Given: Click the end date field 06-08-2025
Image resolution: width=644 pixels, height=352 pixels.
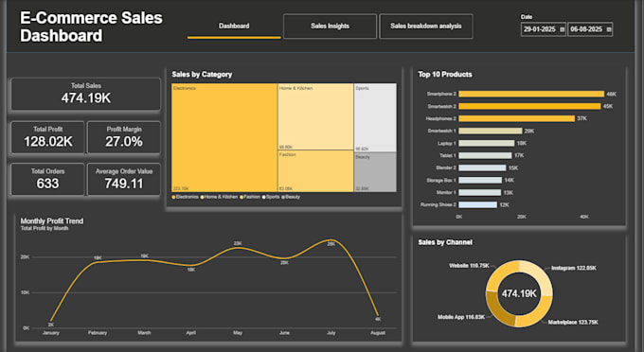Looking at the screenshot, I should (x=590, y=29).
